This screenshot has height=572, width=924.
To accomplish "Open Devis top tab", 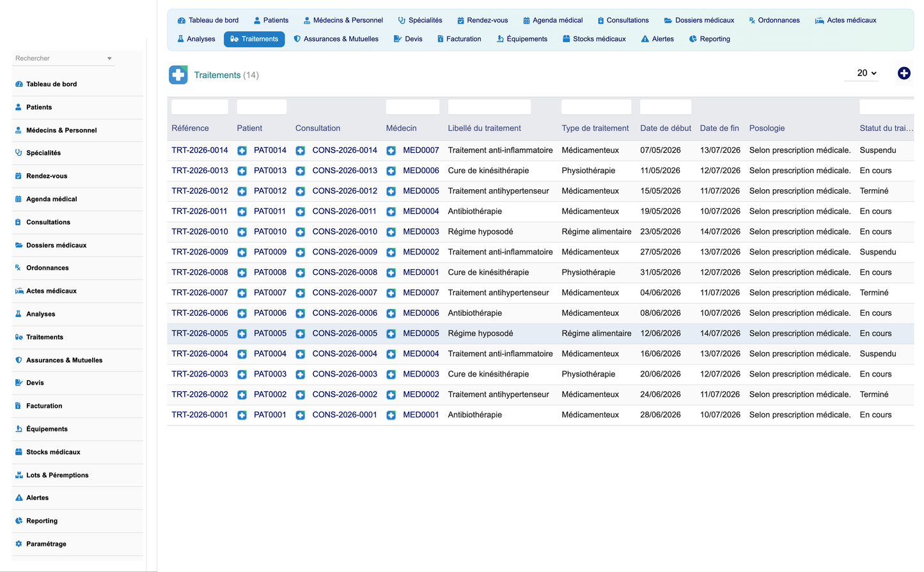I will click(408, 39).
